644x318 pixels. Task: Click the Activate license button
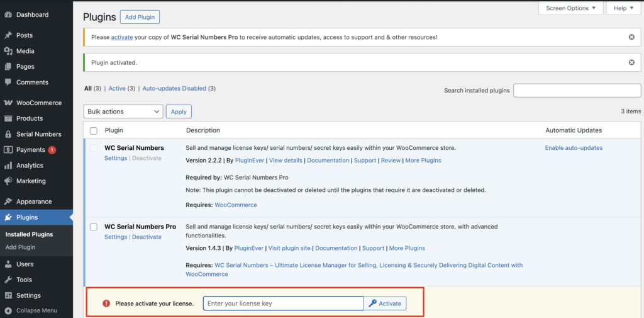[x=385, y=304]
